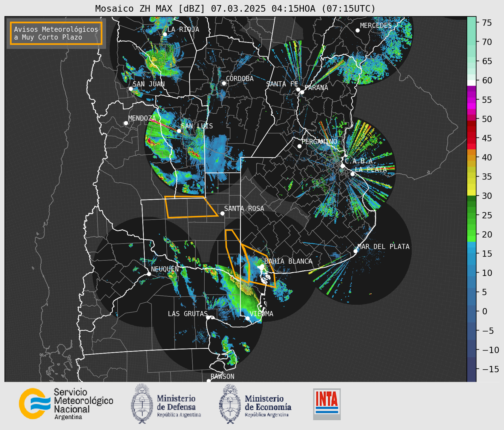Click the colorbar tick label 15
504x430 pixels.
tap(487, 254)
